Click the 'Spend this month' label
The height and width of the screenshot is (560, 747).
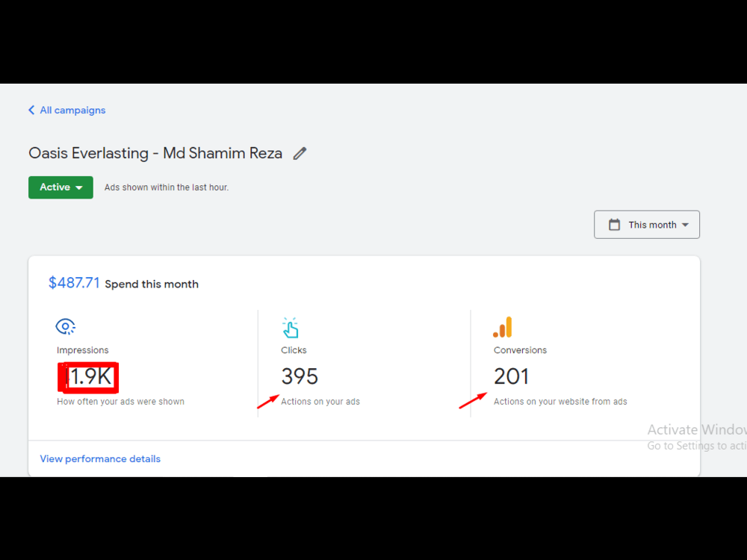coord(152,284)
